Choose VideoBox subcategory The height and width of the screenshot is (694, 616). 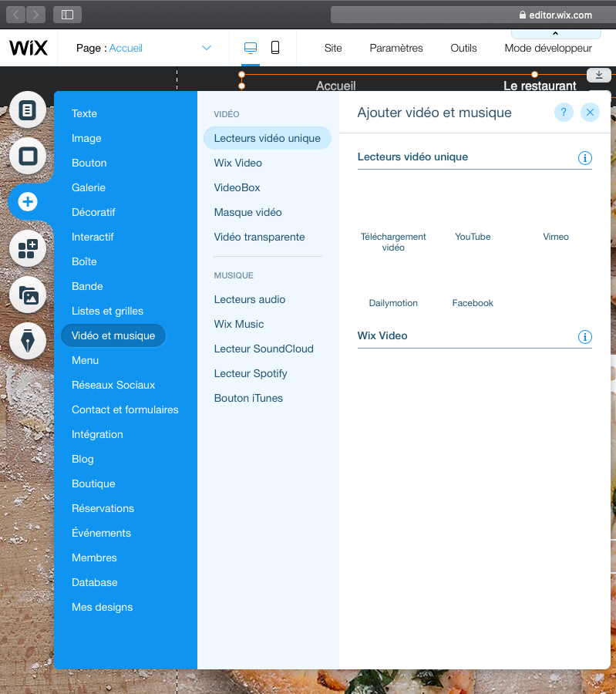(x=237, y=187)
